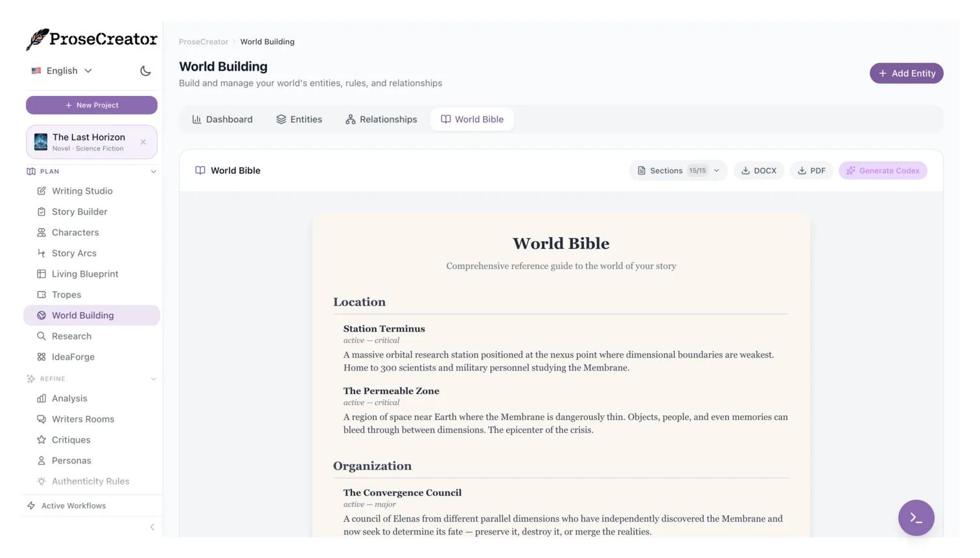
Task: Click the ProseCreator feather logo
Action: [38, 40]
